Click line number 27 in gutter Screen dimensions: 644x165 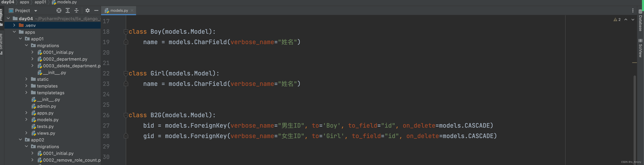click(106, 125)
